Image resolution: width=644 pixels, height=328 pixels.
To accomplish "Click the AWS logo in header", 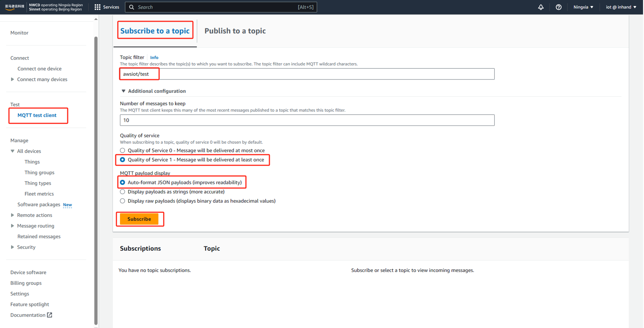I will [14, 7].
